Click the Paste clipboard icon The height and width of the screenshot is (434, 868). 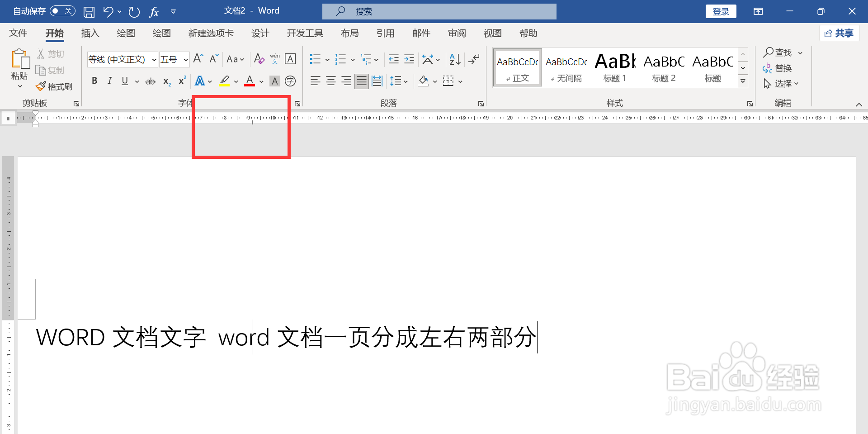[x=20, y=59]
